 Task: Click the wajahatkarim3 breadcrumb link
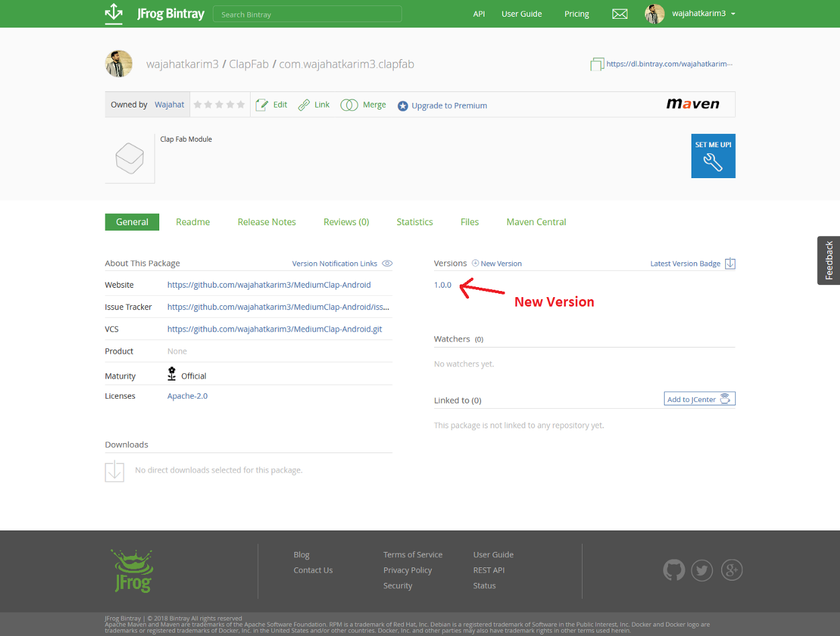pos(183,65)
